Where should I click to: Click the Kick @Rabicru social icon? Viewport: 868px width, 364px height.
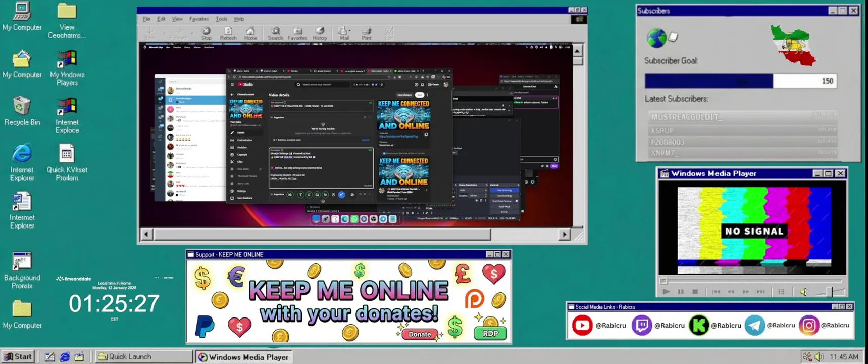(x=699, y=325)
